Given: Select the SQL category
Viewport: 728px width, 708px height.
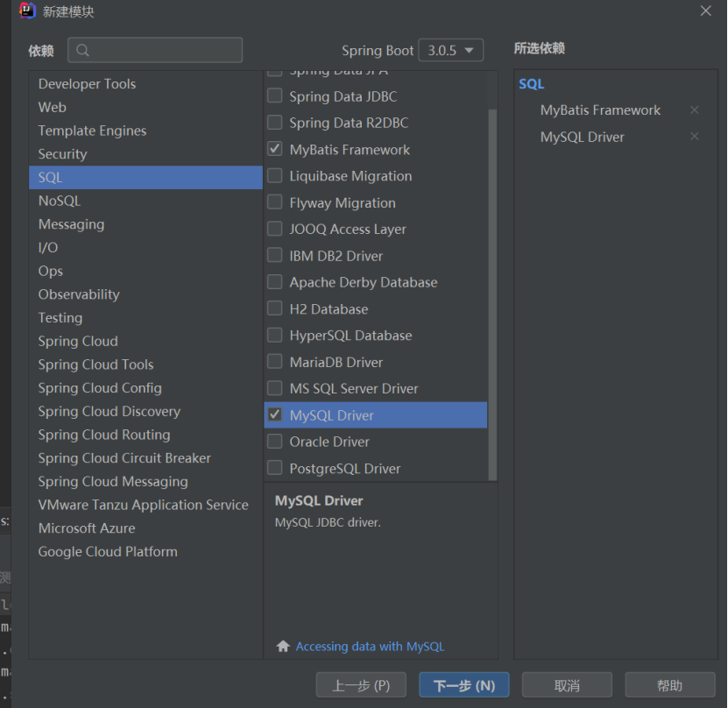Looking at the screenshot, I should point(145,177).
